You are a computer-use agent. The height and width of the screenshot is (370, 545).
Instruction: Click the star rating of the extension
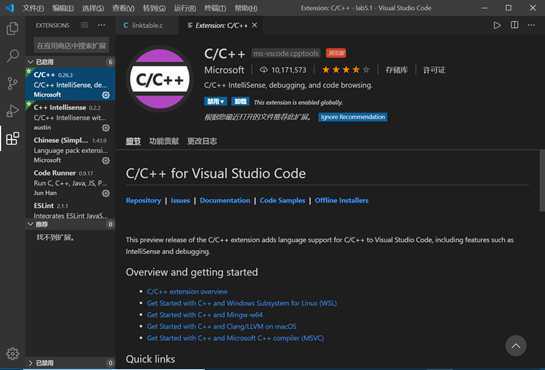click(x=345, y=70)
